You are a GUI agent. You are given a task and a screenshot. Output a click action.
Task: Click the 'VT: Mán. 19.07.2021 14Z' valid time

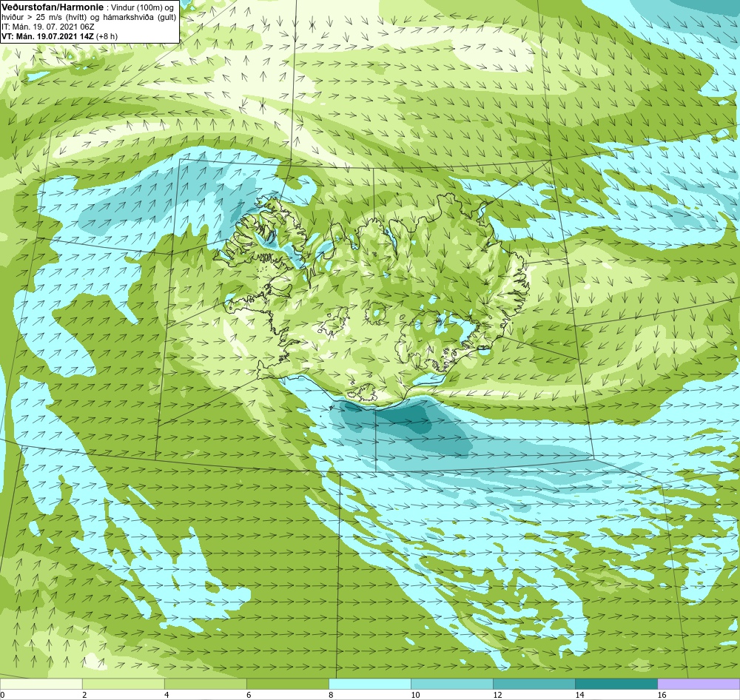47,36
